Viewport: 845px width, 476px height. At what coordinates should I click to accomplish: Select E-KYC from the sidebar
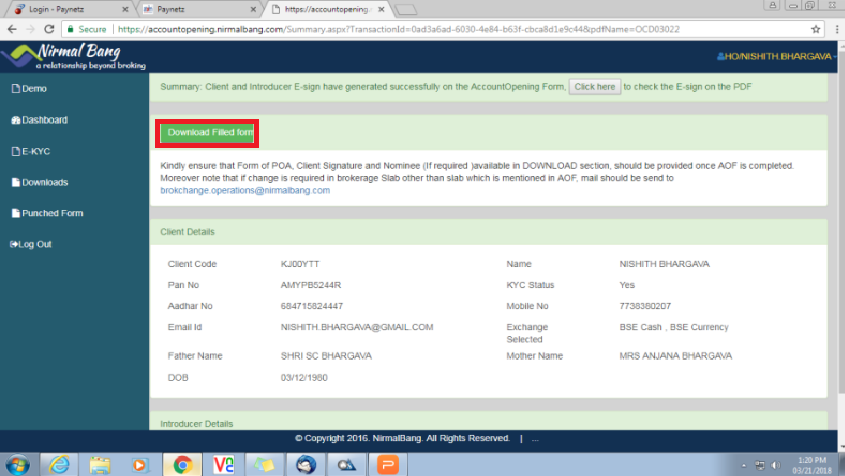point(36,151)
